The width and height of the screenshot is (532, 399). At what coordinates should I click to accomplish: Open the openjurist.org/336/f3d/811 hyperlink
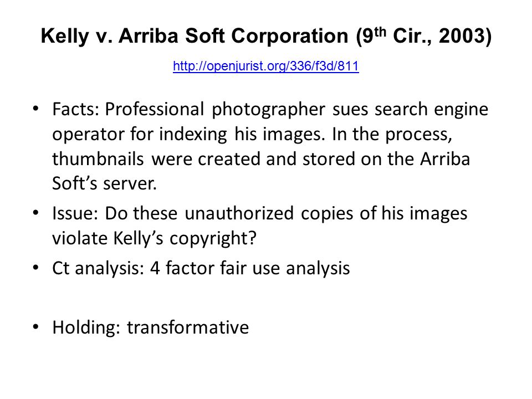[x=265, y=66]
